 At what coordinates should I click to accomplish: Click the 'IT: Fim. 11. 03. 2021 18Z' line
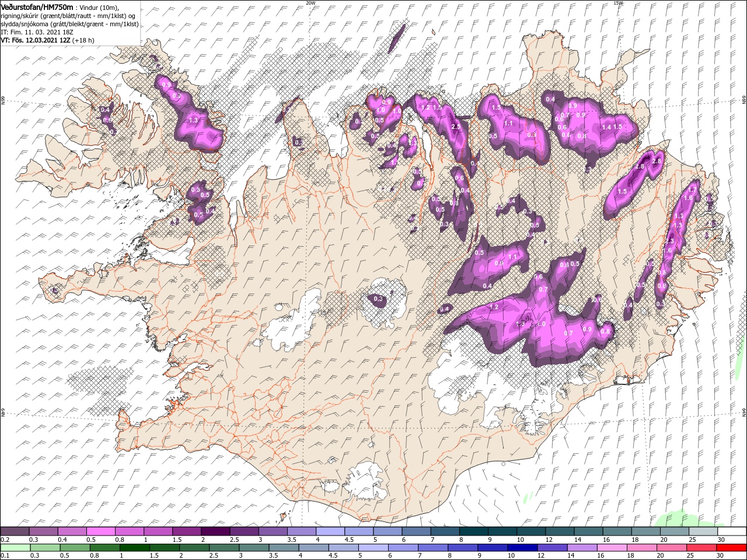pyautogui.click(x=36, y=32)
